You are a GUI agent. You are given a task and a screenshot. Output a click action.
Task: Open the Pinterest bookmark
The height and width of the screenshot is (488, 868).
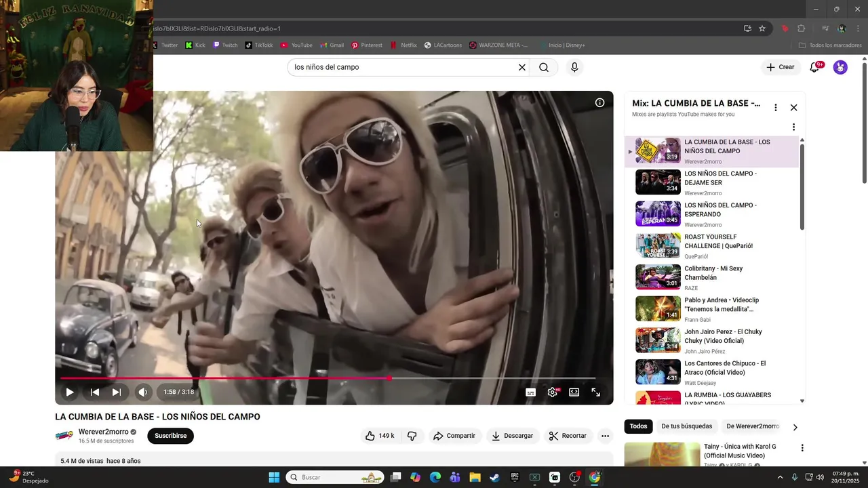(x=367, y=45)
